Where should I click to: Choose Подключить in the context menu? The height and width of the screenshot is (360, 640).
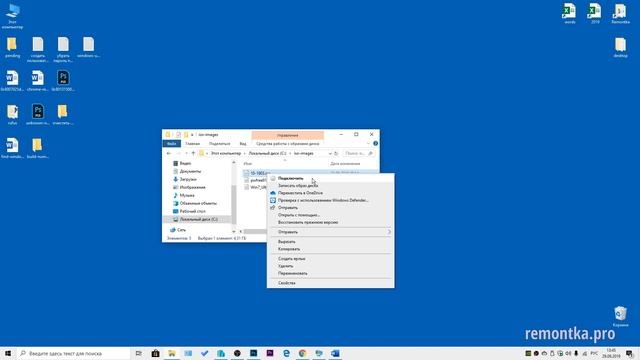pyautogui.click(x=290, y=178)
